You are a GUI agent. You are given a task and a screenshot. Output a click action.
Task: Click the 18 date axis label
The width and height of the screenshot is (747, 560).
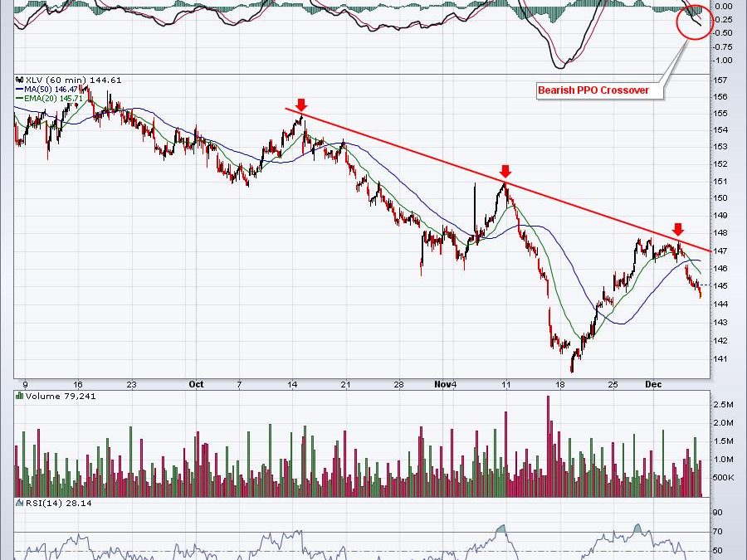tap(559, 384)
